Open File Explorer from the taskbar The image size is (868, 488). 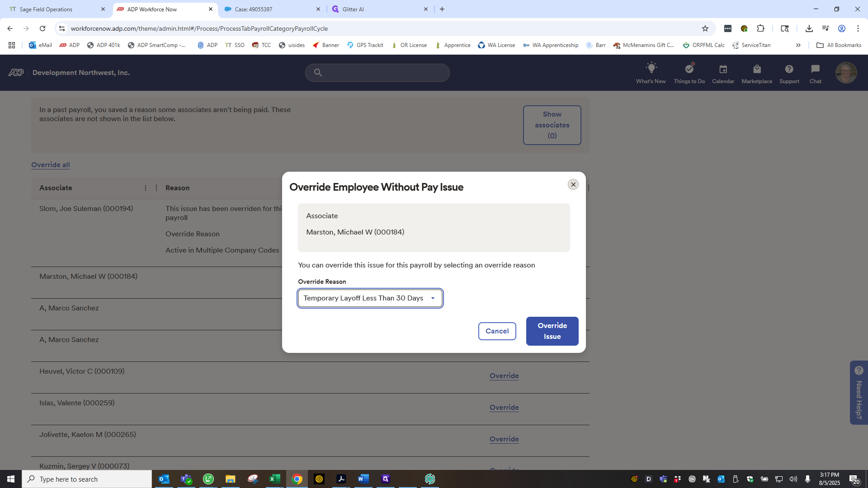coord(231,479)
